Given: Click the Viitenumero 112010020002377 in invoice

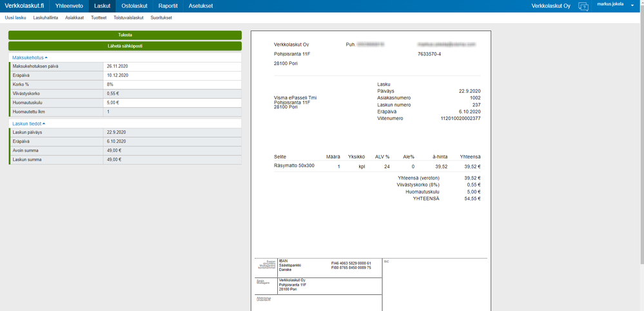Looking at the screenshot, I should coord(460,118).
